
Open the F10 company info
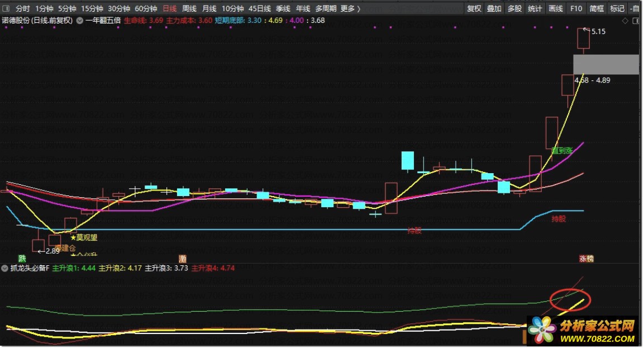point(576,8)
